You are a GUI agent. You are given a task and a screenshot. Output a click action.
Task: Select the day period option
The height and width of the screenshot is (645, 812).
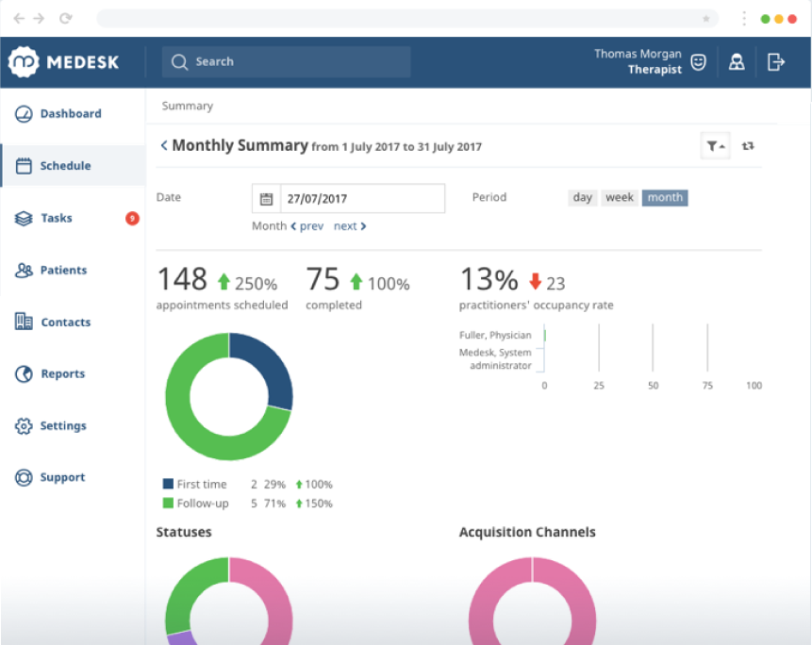click(582, 198)
